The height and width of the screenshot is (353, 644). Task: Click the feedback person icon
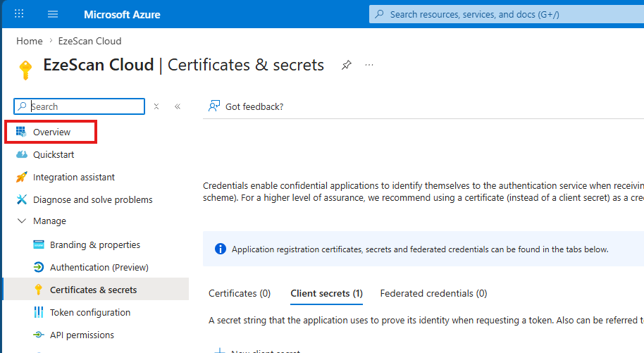(x=214, y=106)
